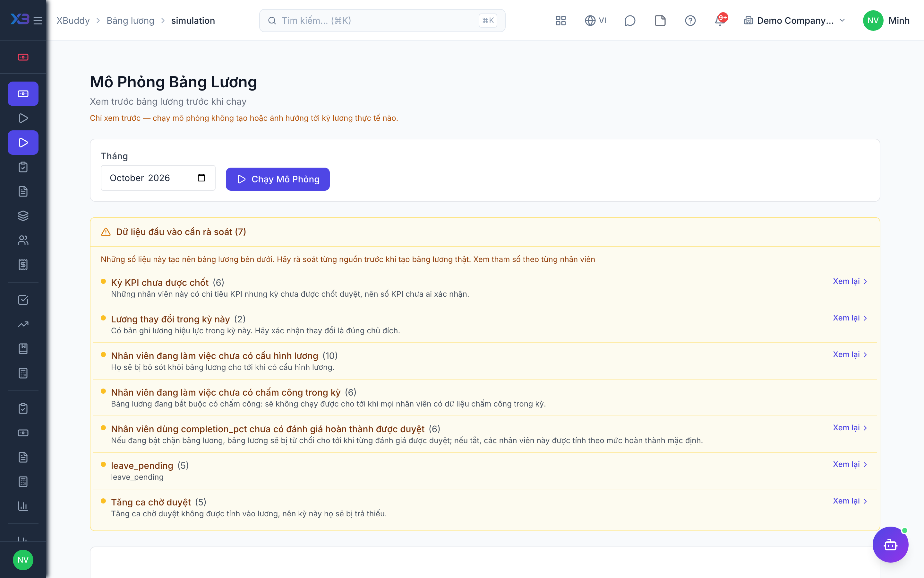Image resolution: width=924 pixels, height=578 pixels.
Task: Click Xem lại for Lương thay đổi trong kỳ này
Action: tap(850, 318)
